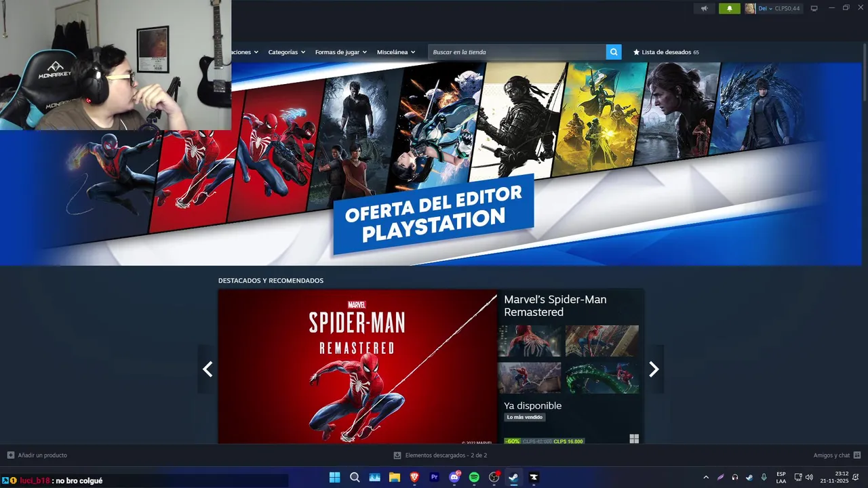
Task: Preview the bottom-right green-lit Spider-Man thumbnail
Action: click(x=602, y=378)
